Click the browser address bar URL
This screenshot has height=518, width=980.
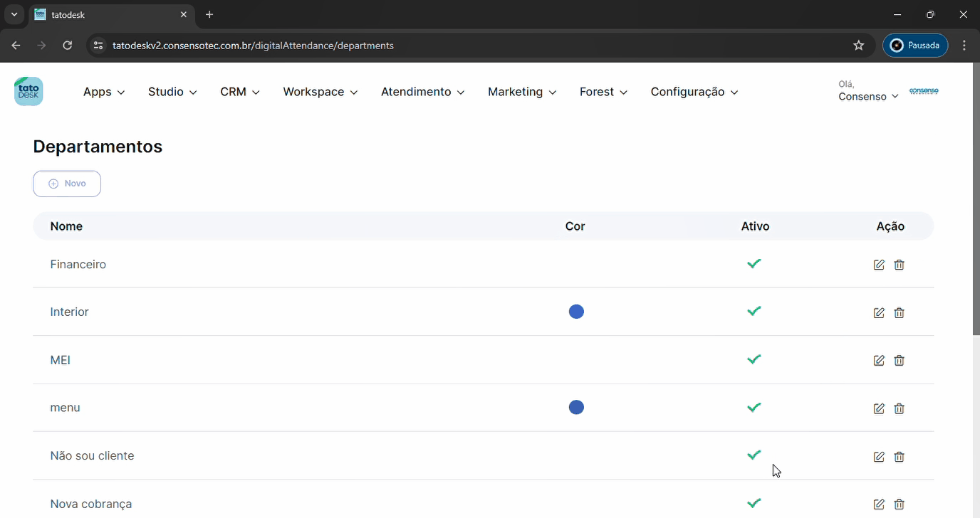pyautogui.click(x=253, y=46)
